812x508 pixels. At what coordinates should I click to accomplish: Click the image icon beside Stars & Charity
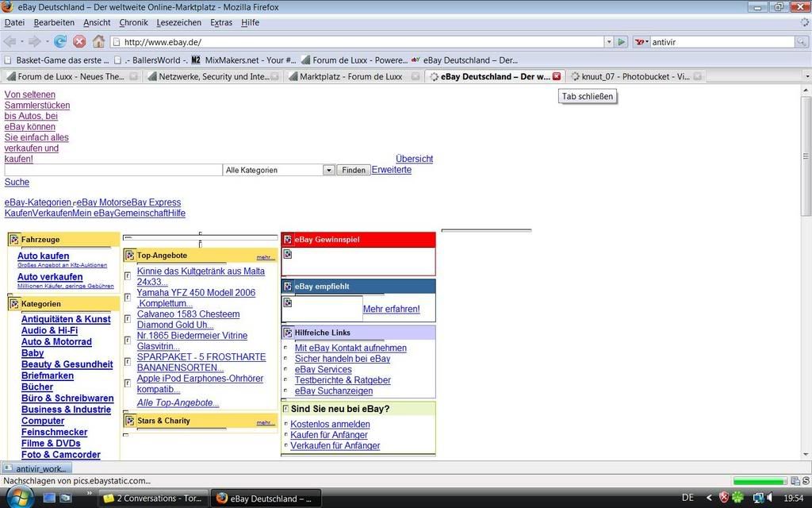(130, 421)
